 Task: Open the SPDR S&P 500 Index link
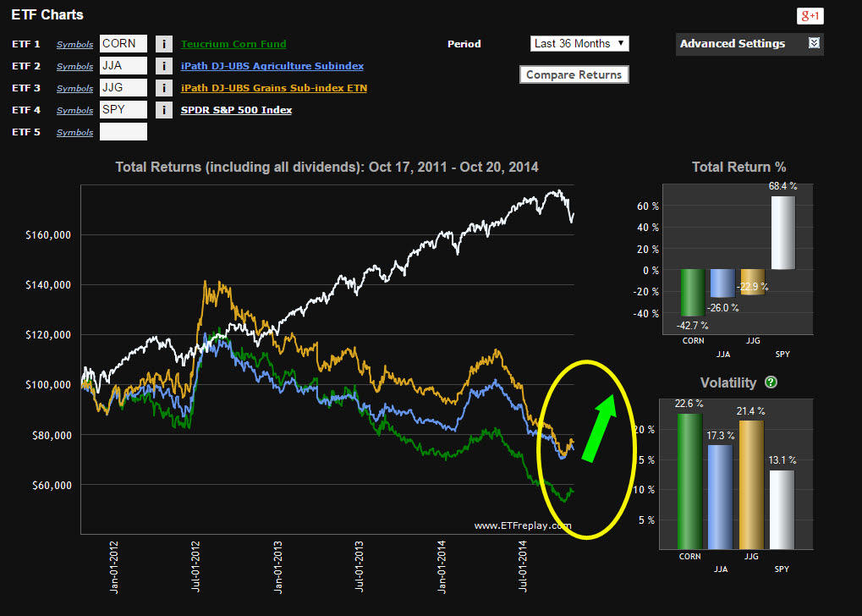click(x=236, y=110)
